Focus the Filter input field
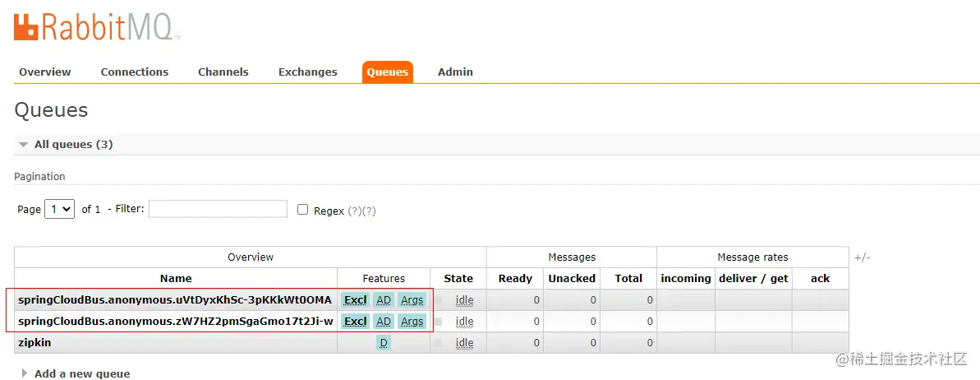The image size is (980, 380). pos(219,209)
